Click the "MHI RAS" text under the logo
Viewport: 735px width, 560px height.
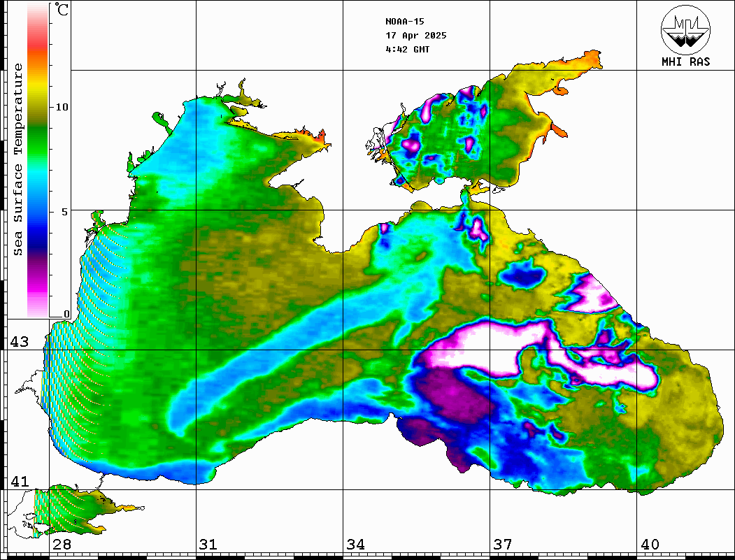(x=685, y=62)
